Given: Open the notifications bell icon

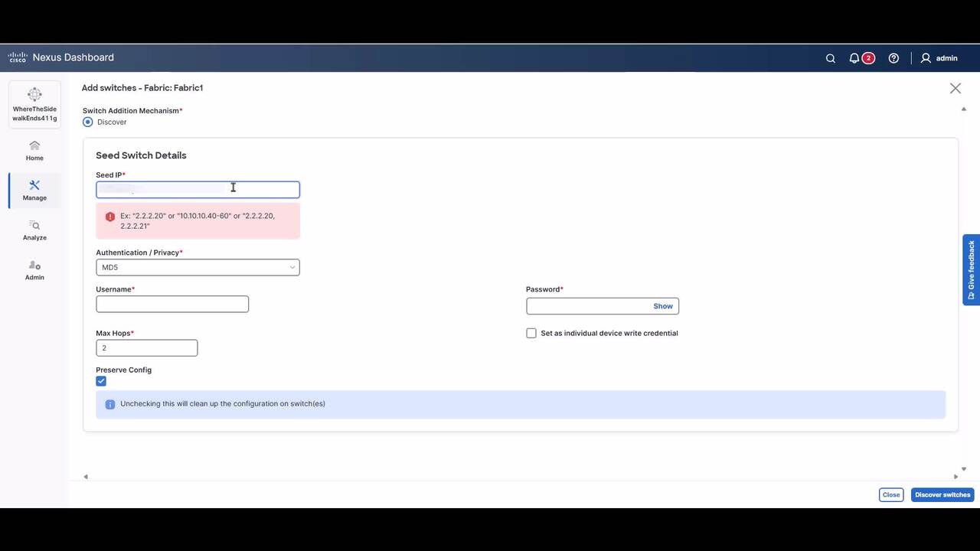Looking at the screenshot, I should 854,58.
